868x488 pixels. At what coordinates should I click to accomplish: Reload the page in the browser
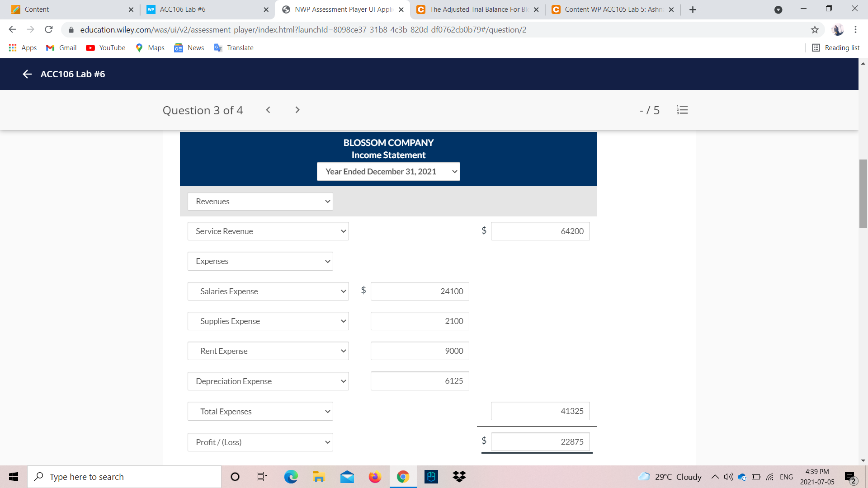pyautogui.click(x=49, y=30)
